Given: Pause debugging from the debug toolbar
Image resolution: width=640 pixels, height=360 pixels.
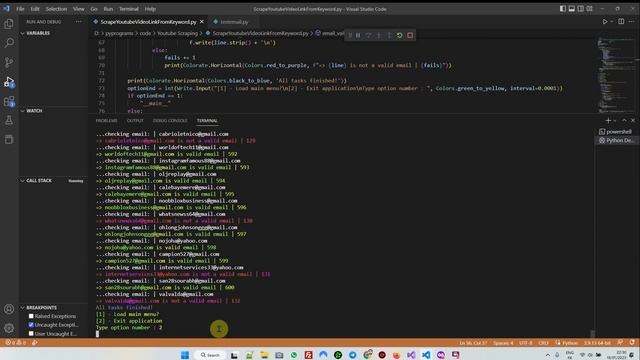Looking at the screenshot, I should pyautogui.click(x=358, y=36).
